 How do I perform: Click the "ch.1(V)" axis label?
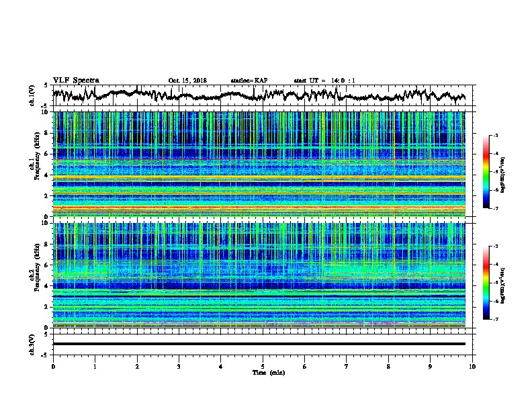pos(32,95)
